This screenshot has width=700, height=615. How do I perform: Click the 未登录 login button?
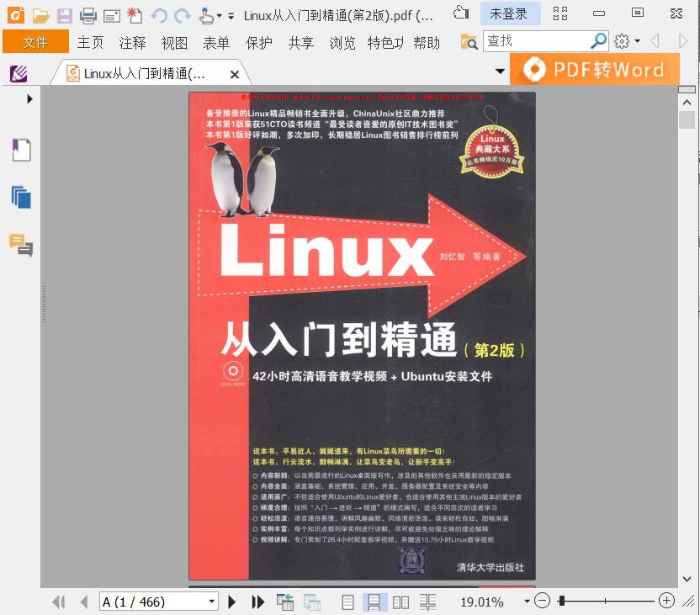[x=508, y=13]
